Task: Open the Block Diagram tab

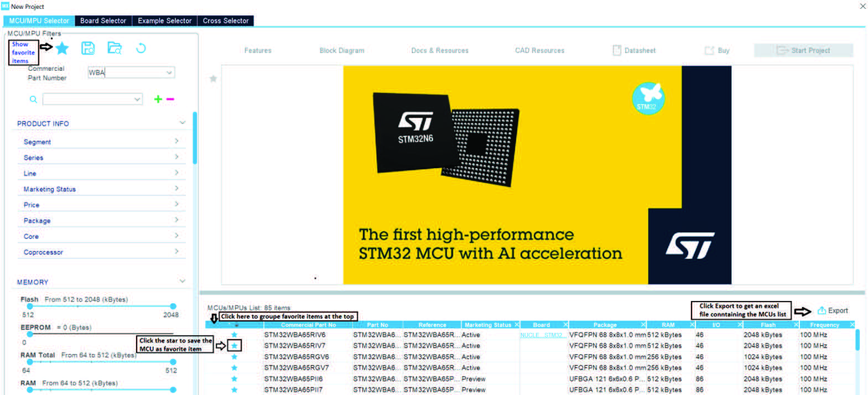Action: click(x=342, y=50)
